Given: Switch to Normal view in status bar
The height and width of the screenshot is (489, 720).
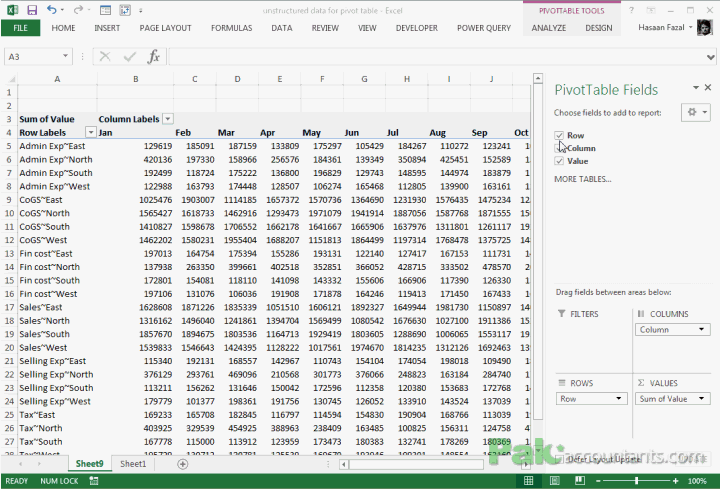Looking at the screenshot, I should (529, 481).
